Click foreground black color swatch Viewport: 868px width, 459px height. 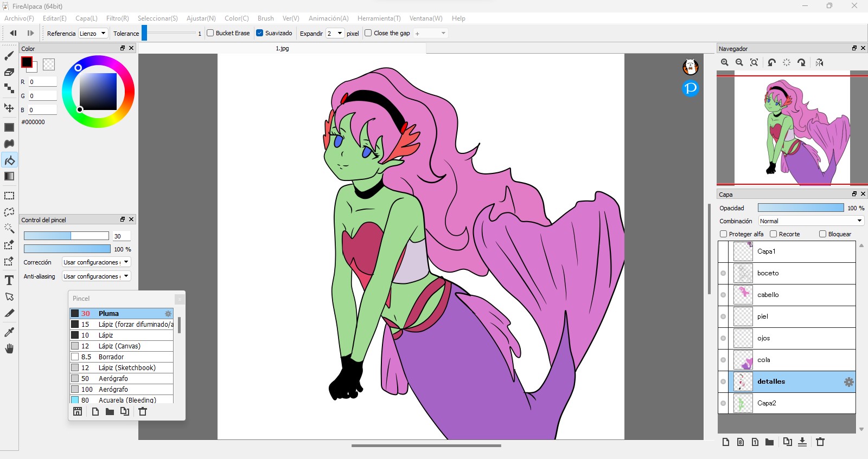(27, 62)
